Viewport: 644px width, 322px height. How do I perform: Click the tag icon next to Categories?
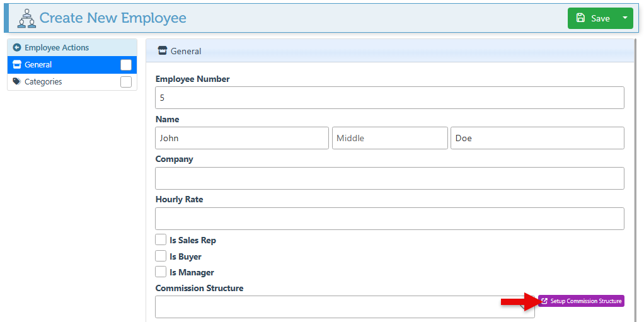click(x=17, y=82)
